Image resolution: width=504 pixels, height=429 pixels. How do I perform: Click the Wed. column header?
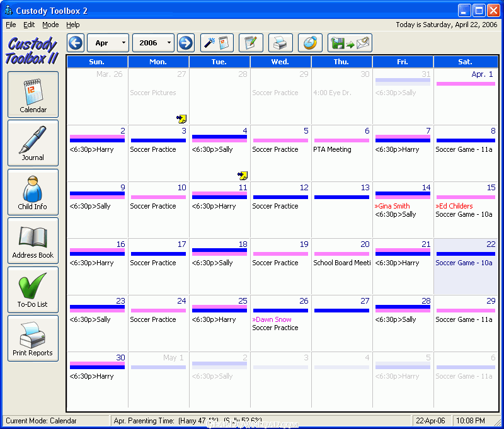tap(280, 62)
